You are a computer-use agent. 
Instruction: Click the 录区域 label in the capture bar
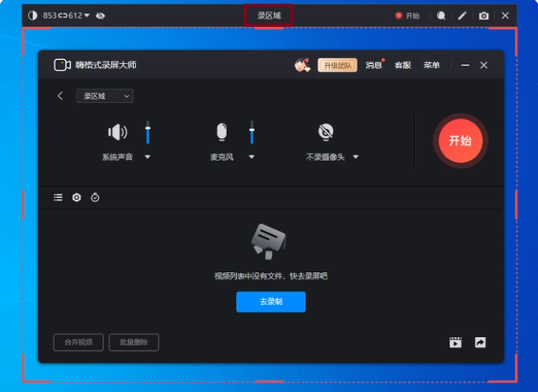[x=269, y=16]
